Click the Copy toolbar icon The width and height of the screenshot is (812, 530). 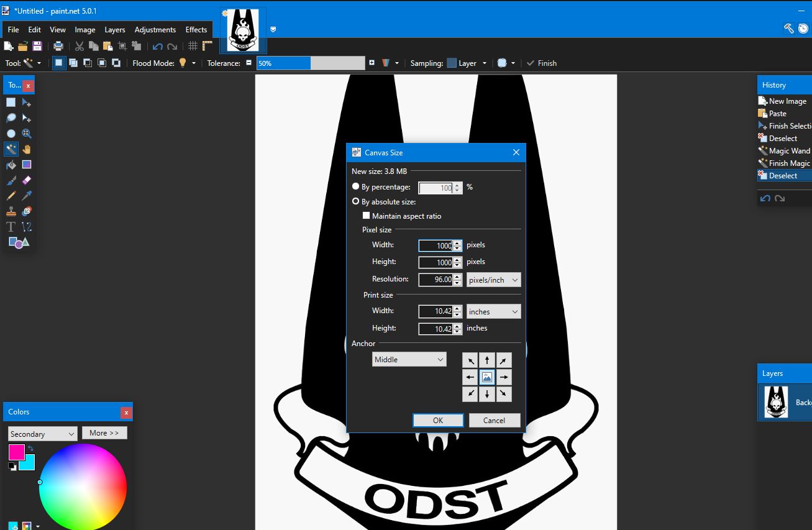[94, 46]
